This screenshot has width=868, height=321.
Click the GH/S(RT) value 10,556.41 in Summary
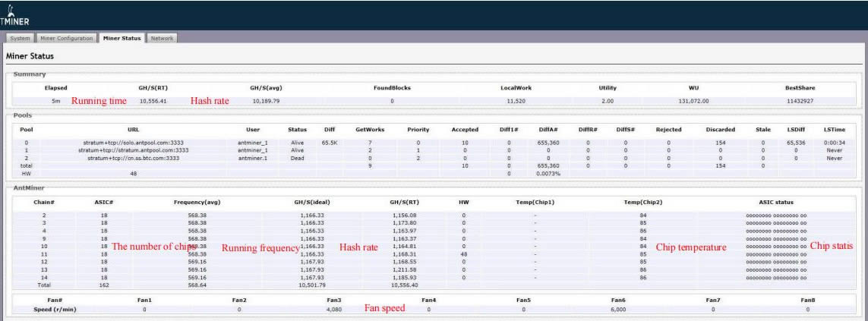[153, 100]
